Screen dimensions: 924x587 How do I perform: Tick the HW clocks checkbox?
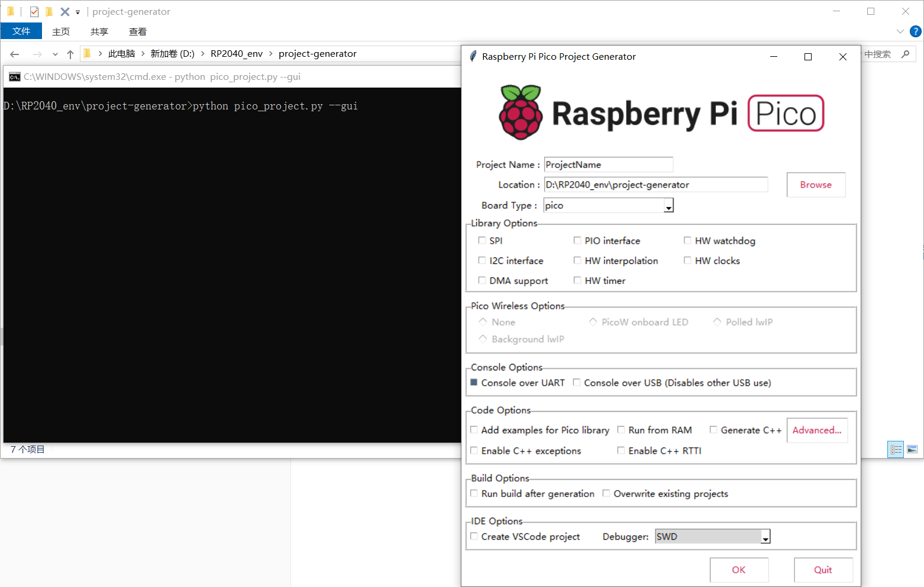687,260
